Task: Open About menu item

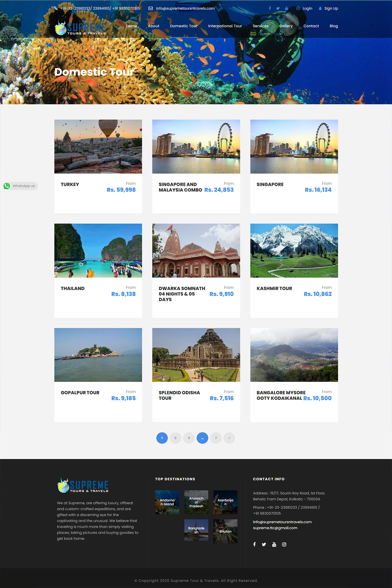Action: tap(154, 26)
